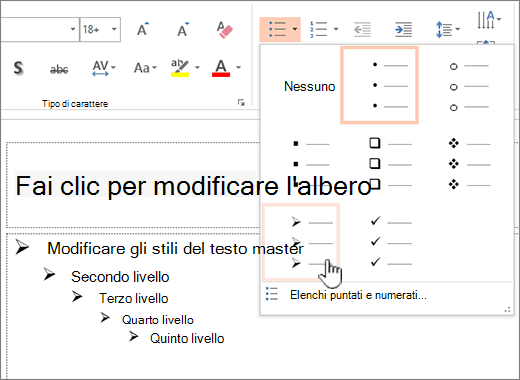Open numbering dropdown arrow
Viewport: 520px width, 380px height.
[336, 29]
